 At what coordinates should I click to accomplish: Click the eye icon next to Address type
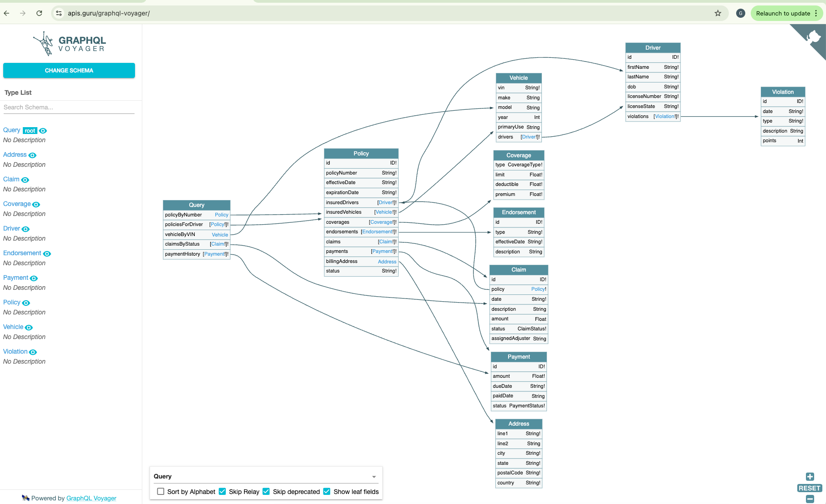[x=32, y=155]
